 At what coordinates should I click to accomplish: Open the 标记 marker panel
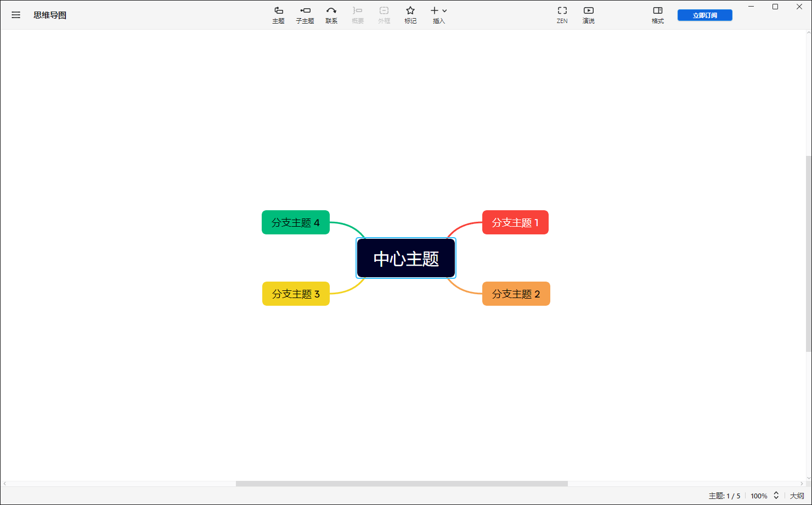coord(410,14)
